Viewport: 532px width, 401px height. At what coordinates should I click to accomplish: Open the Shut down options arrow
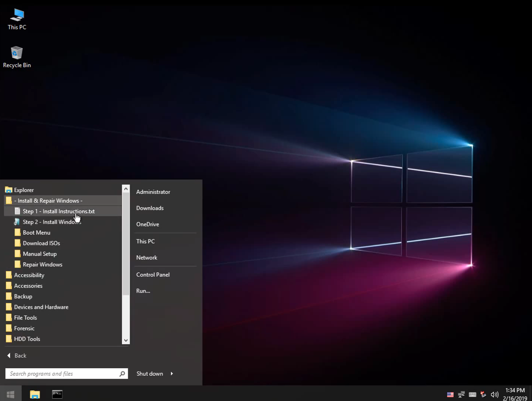pos(172,374)
